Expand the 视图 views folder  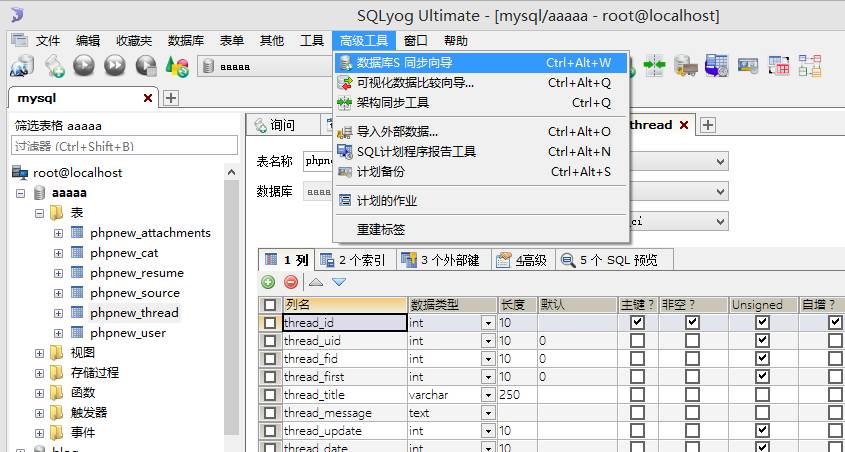coord(39,353)
